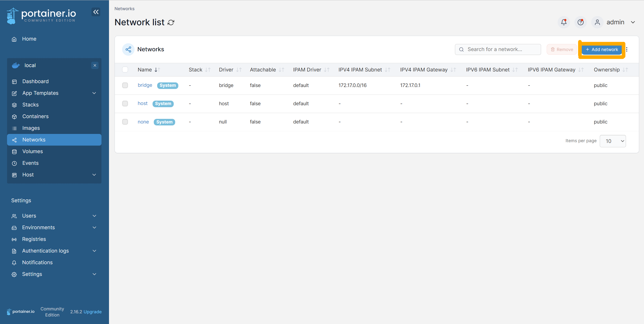Click the admin user avatar icon
Screen dimensions: 644x324
click(x=597, y=22)
